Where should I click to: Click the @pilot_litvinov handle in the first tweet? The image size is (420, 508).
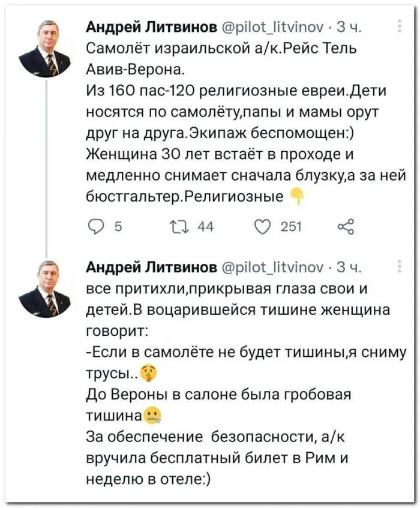click(x=275, y=26)
